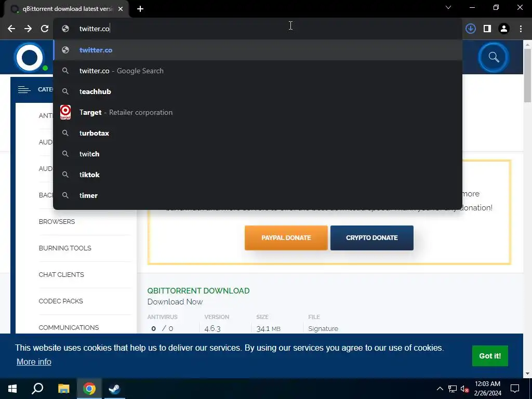Screen dimensions: 532x399
Task: Click the PAYPAL DONATE button
Action: (286, 238)
